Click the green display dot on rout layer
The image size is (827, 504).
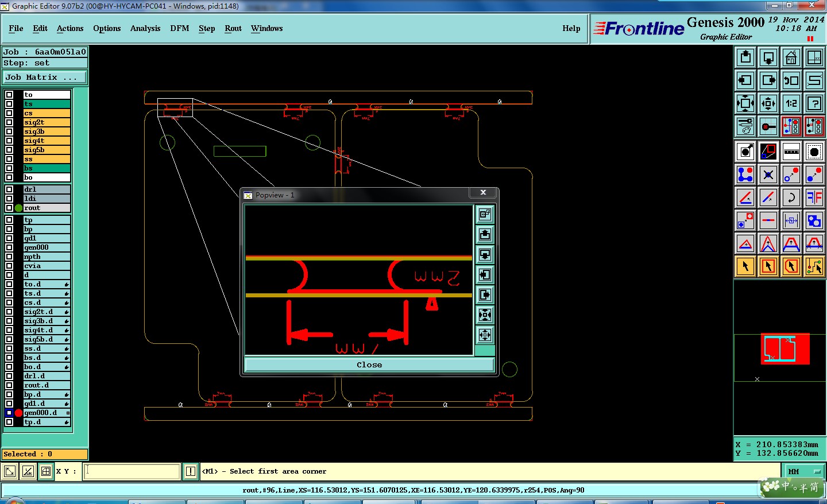point(19,208)
